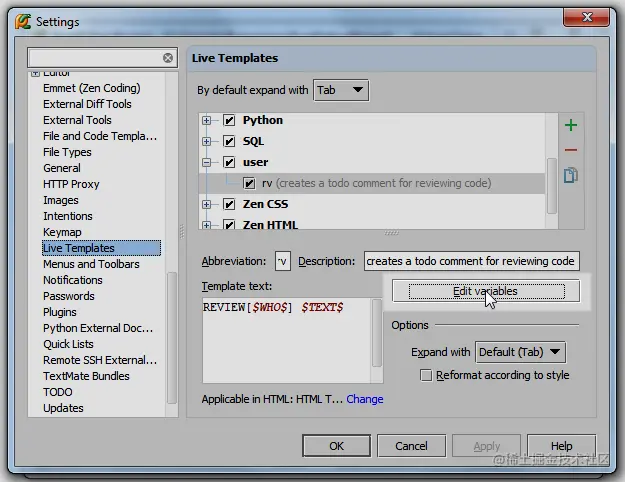Add a new live template with plus icon

tap(571, 125)
